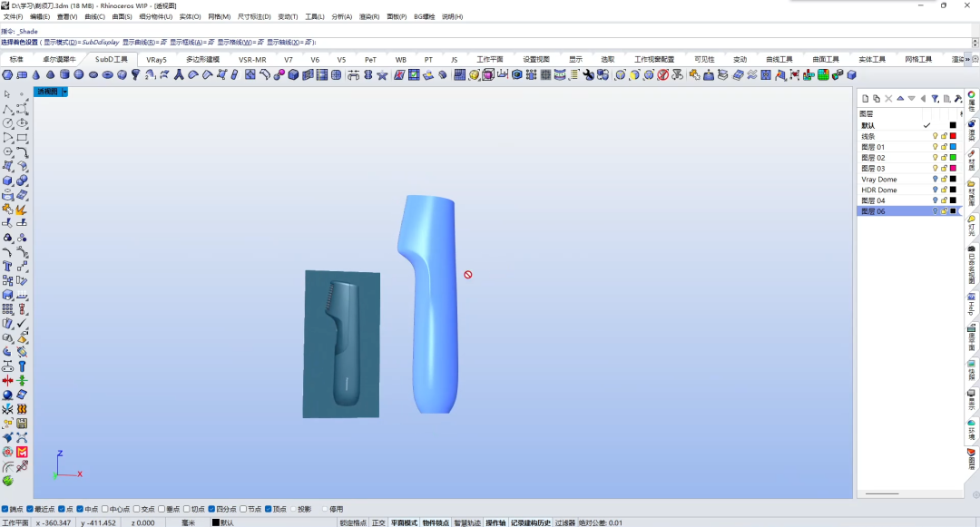Choose the SubD cylinder primitive icon
This screenshot has width=980, height=527.
64,74
